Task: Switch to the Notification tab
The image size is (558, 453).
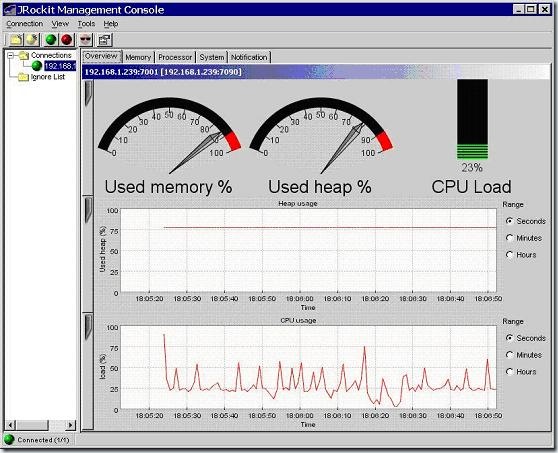Action: pyautogui.click(x=249, y=57)
